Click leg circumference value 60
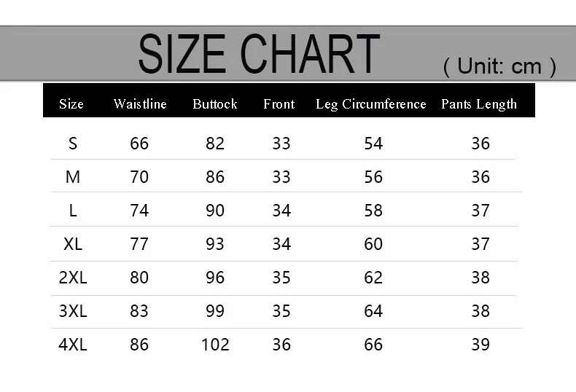The height and width of the screenshot is (392, 576). click(373, 244)
